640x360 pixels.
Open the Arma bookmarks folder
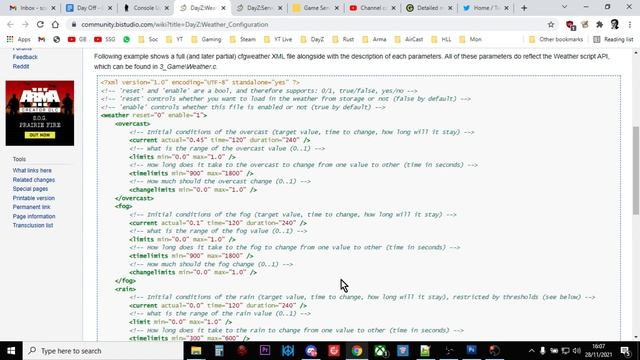click(x=374, y=39)
